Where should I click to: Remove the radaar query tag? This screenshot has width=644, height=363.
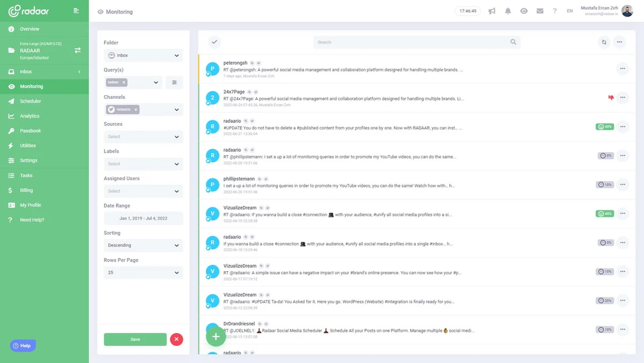(123, 82)
